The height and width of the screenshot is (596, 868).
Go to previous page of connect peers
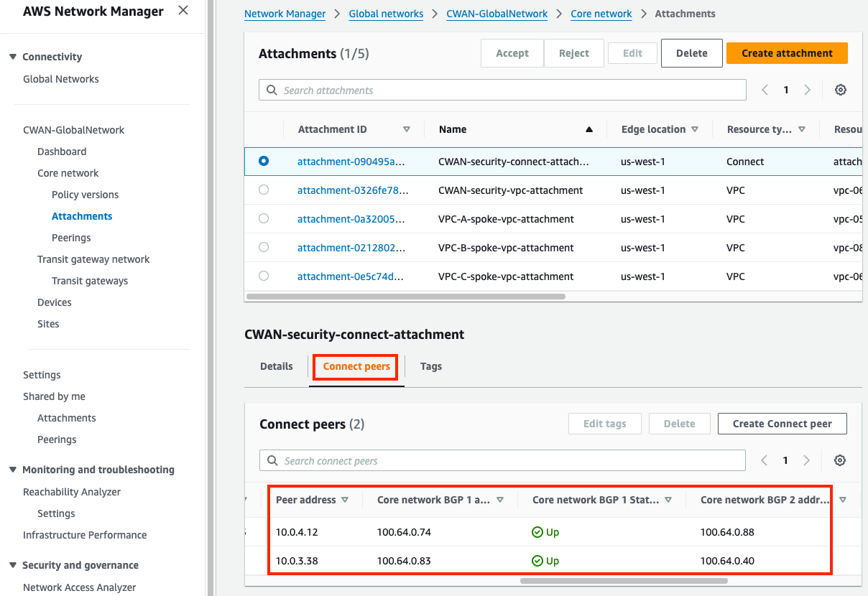click(765, 460)
